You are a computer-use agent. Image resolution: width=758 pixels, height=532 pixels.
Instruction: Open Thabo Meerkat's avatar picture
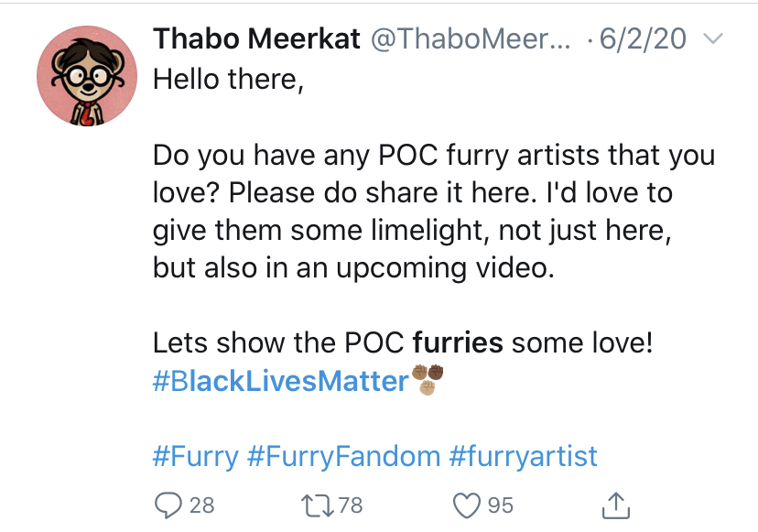tap(87, 76)
